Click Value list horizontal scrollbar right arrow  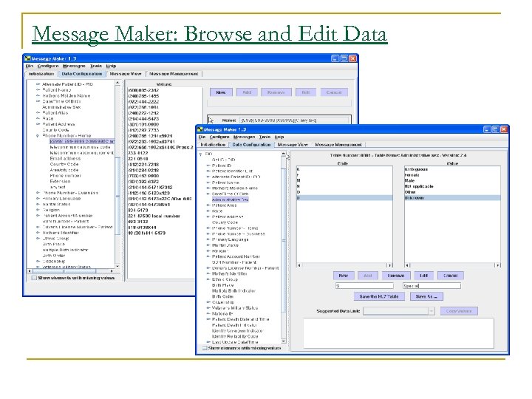click(497, 265)
